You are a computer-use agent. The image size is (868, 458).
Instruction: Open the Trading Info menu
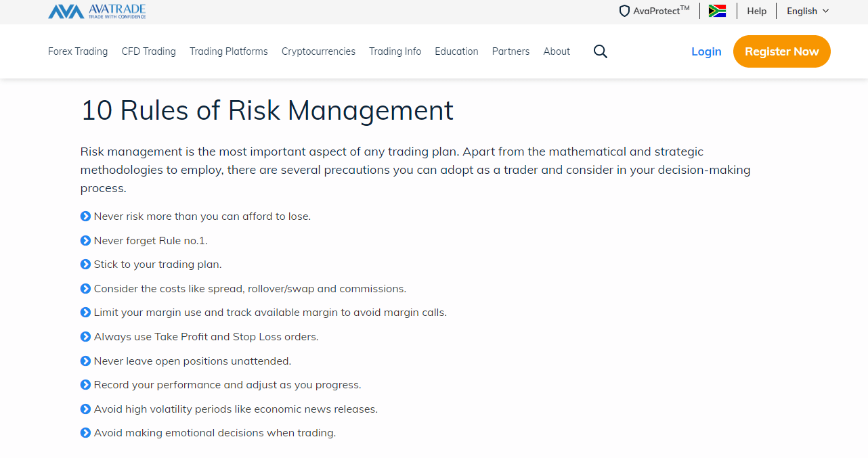coord(395,51)
